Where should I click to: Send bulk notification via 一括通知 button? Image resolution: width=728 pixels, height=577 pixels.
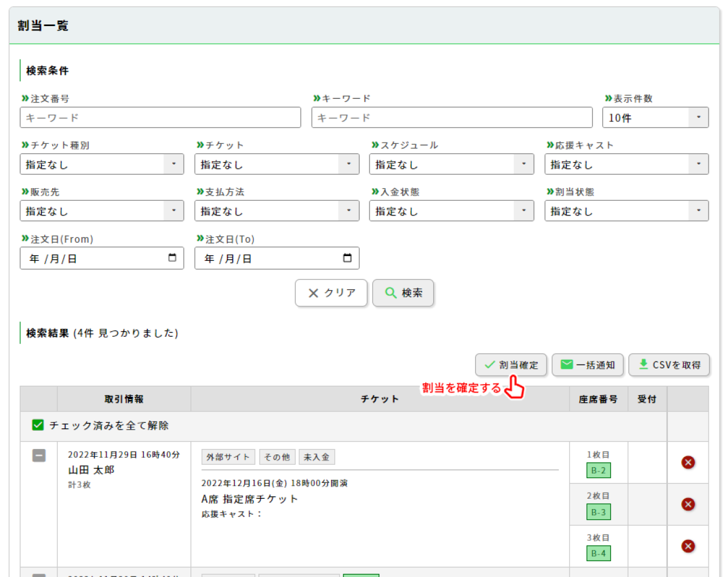587,365
